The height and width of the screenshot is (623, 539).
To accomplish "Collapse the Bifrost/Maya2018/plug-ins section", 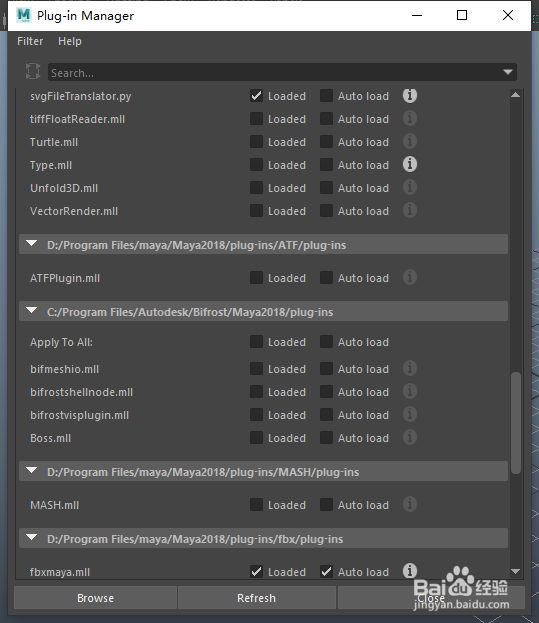I will (31, 311).
